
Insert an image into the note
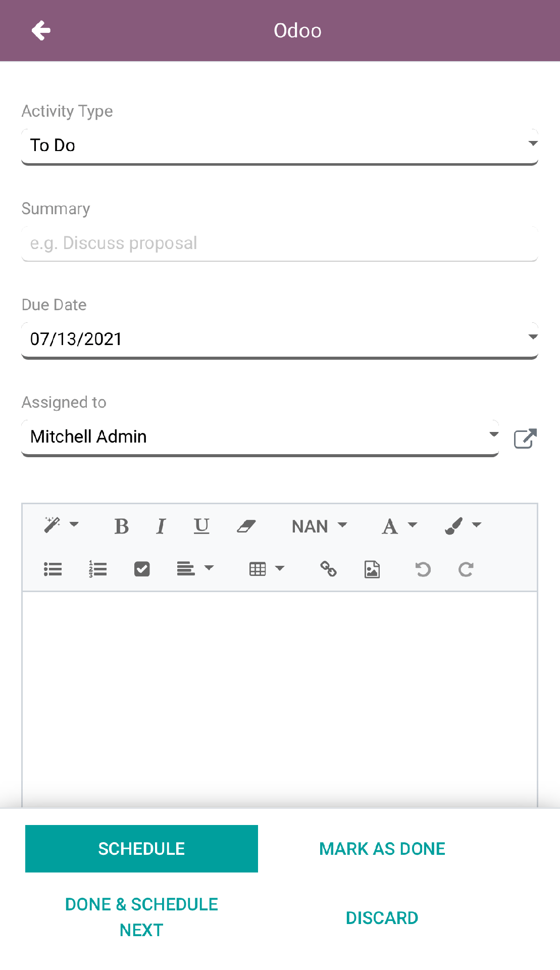tap(372, 569)
